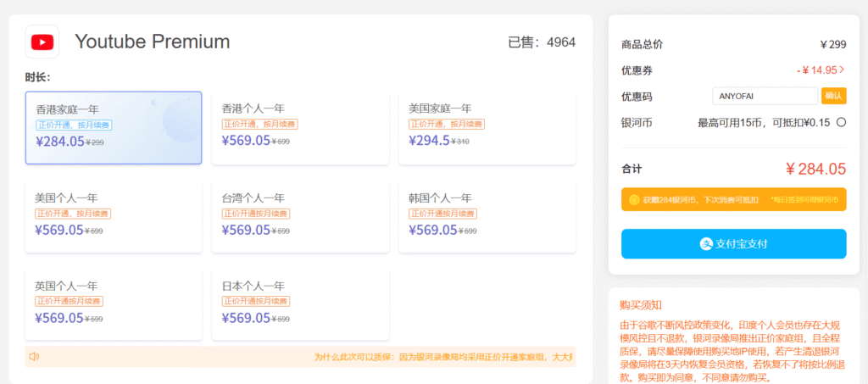Open the coupon selector showing -¥14.95
This screenshot has height=384, width=868.
click(821, 70)
